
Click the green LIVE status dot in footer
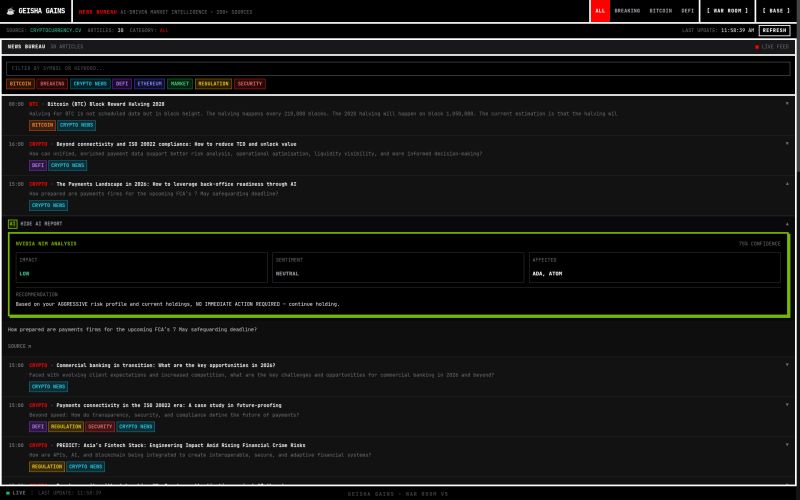8,493
